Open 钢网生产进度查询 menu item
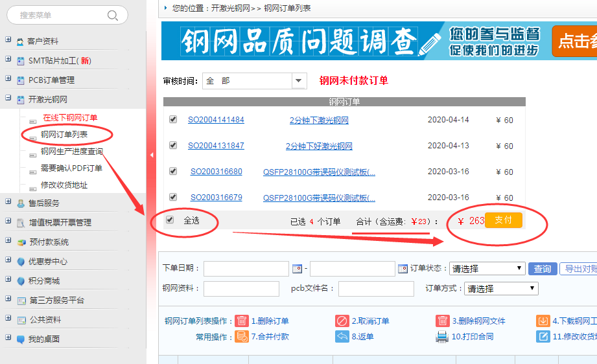The image size is (597, 364). pyautogui.click(x=71, y=152)
